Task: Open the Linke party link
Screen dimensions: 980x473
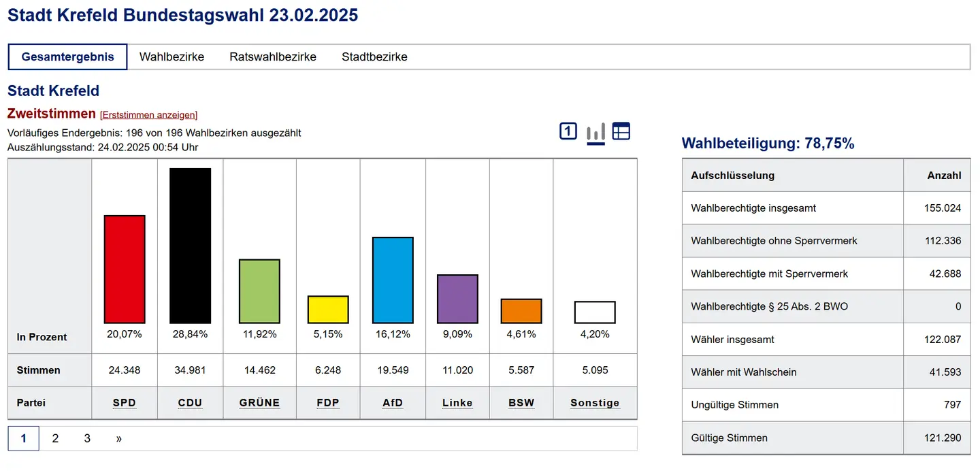Action: (457, 403)
